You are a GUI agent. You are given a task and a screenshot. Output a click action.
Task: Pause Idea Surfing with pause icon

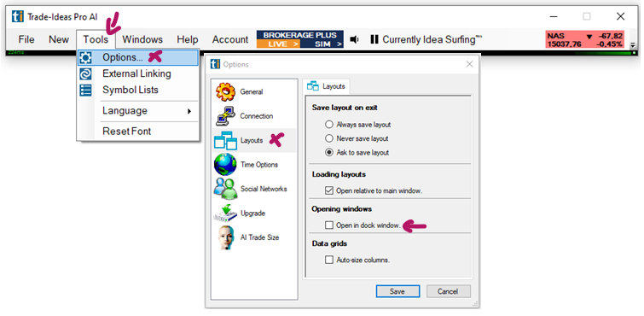(x=374, y=39)
